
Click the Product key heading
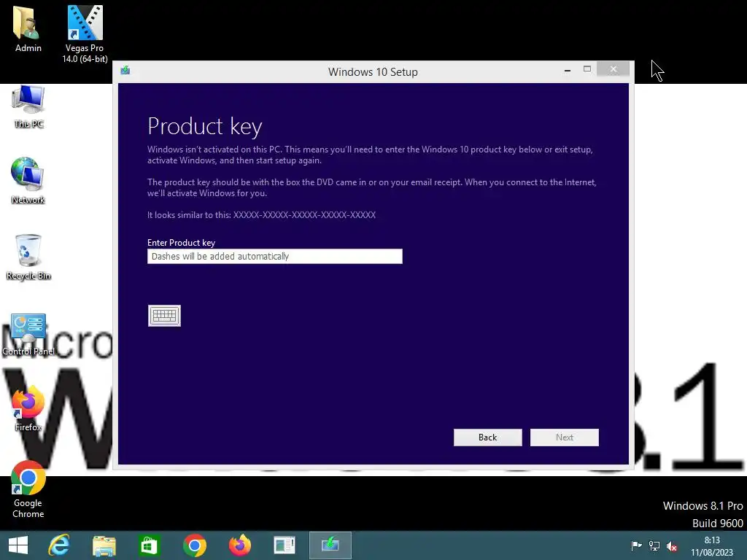205,126
